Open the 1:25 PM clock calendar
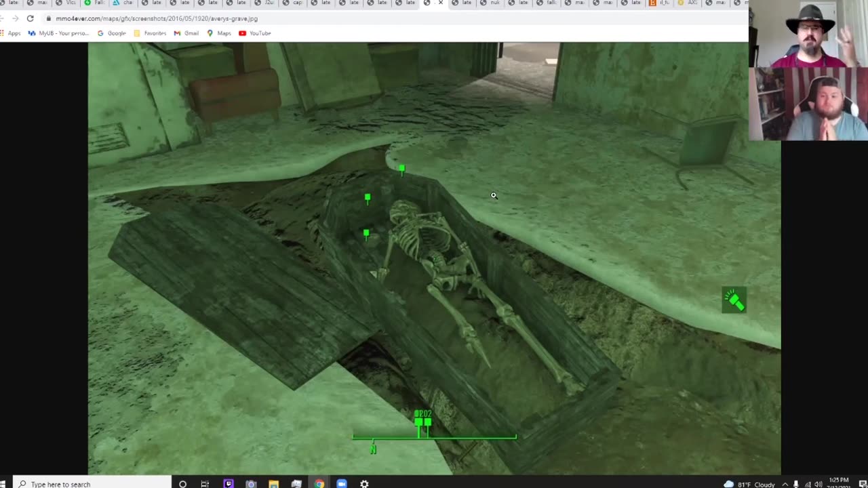The width and height of the screenshot is (868, 488). click(839, 483)
